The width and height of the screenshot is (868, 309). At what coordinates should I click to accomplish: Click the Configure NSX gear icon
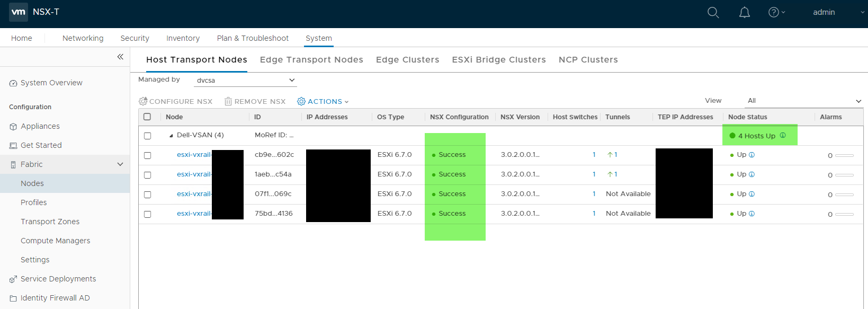[143, 101]
